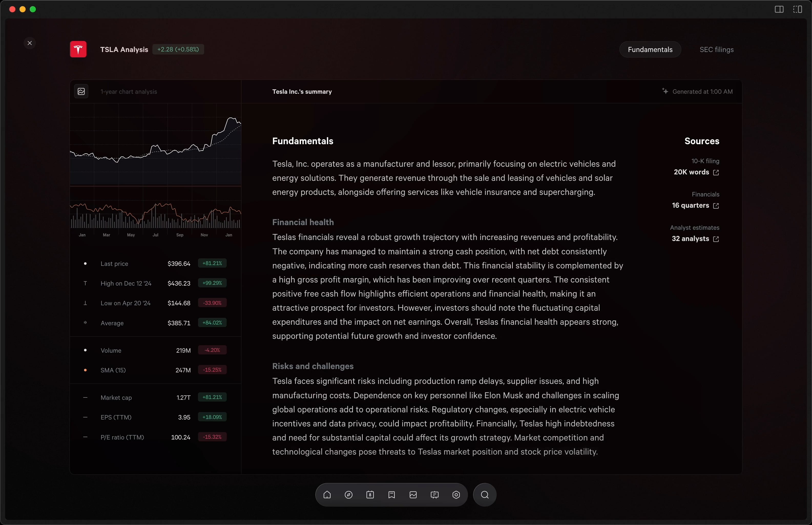Viewport: 812px width, 525px height.
Task: Open the Home screen from the dock
Action: click(327, 495)
